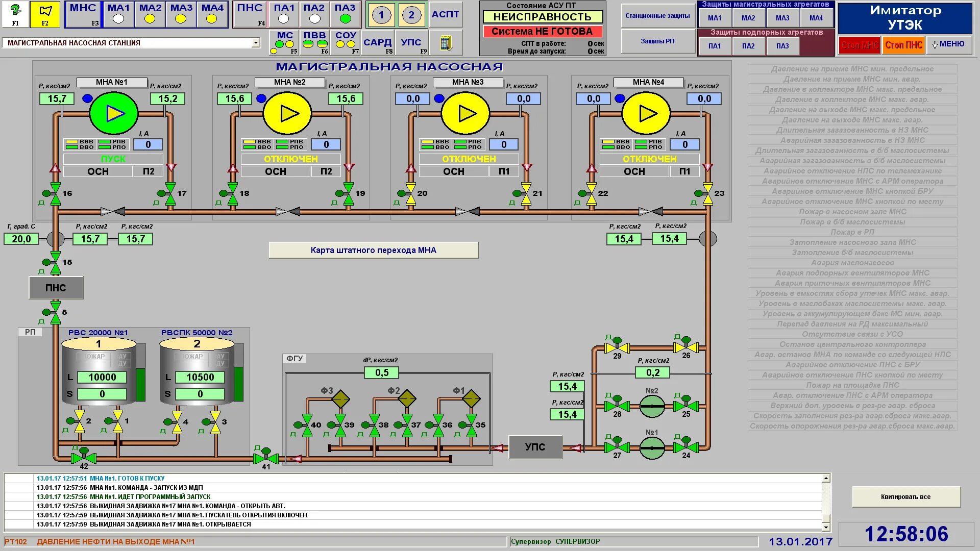The height and width of the screenshot is (551, 980).
Task: Click flow meter №2 circle symbol
Action: point(652,406)
